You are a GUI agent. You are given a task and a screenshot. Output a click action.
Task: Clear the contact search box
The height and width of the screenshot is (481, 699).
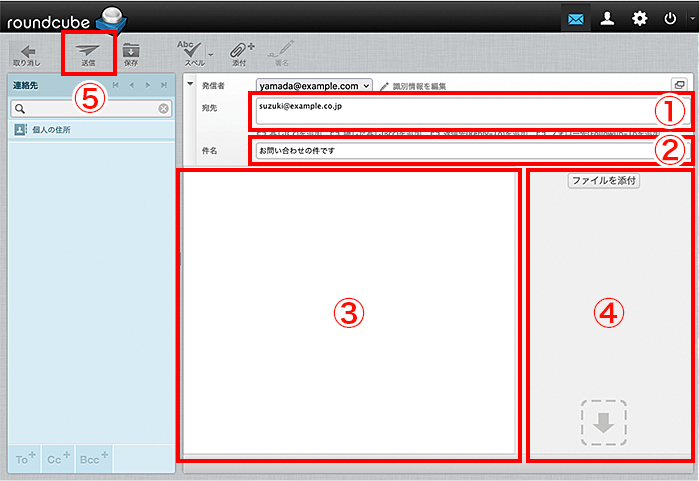(163, 108)
